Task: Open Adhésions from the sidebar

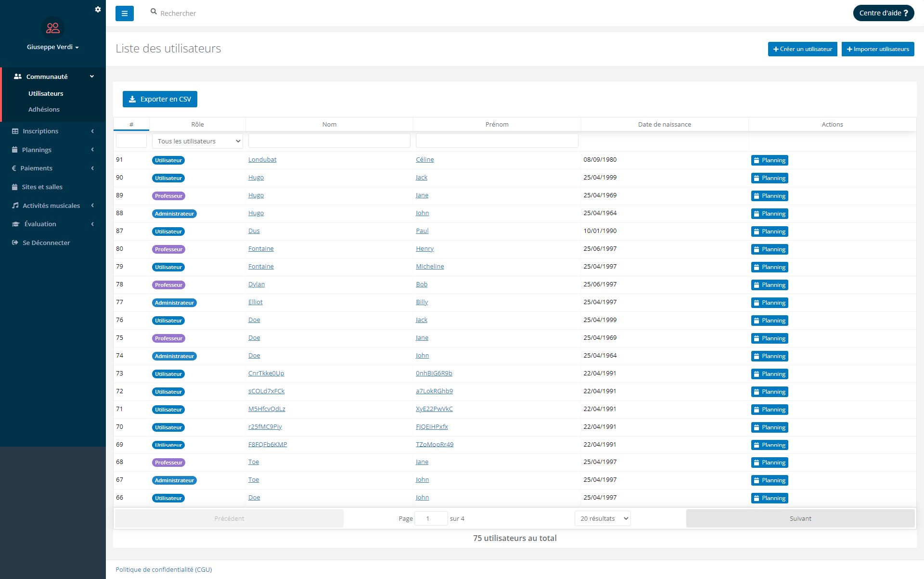Action: click(x=44, y=109)
